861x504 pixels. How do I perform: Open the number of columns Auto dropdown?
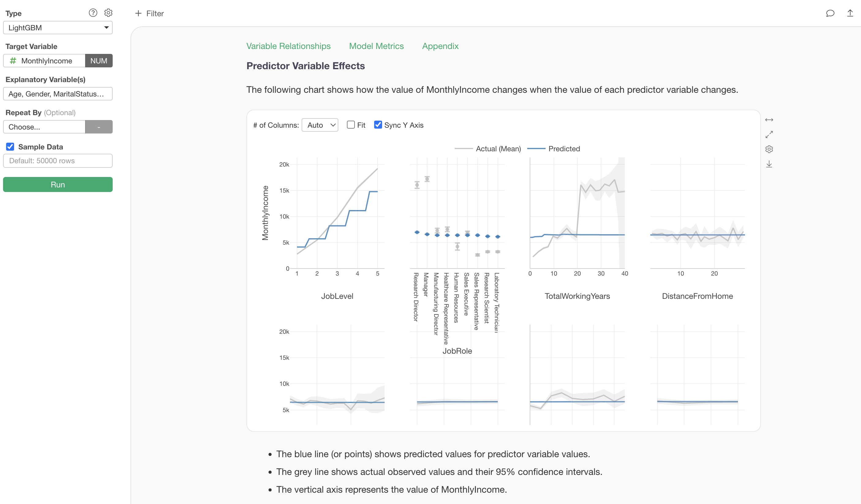320,125
